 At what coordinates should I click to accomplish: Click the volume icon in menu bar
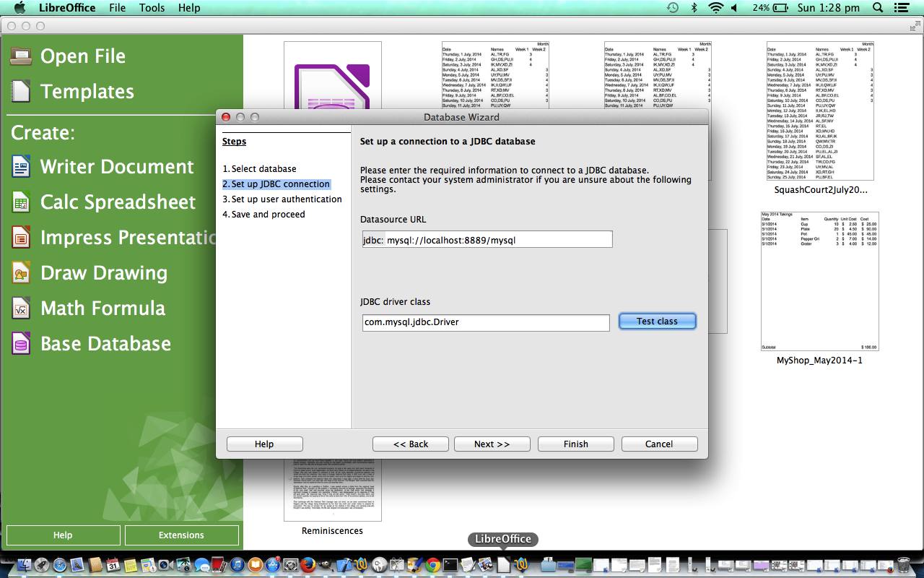735,8
